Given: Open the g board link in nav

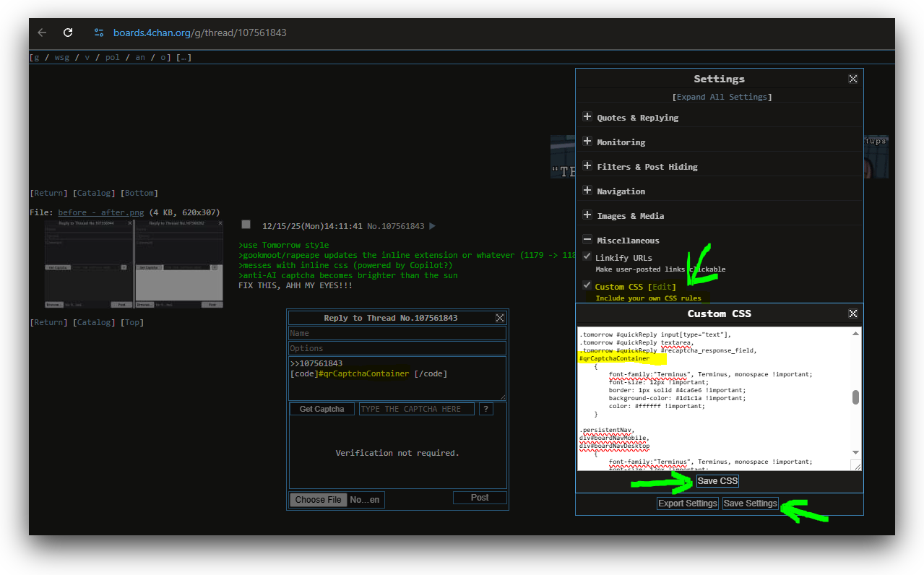Looking at the screenshot, I should point(37,57).
